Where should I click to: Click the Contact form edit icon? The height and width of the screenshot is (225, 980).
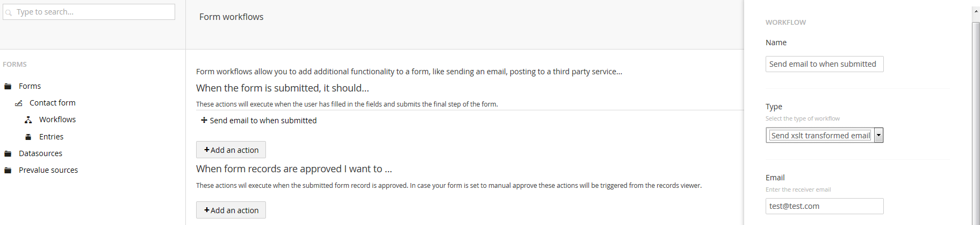pos(18,103)
